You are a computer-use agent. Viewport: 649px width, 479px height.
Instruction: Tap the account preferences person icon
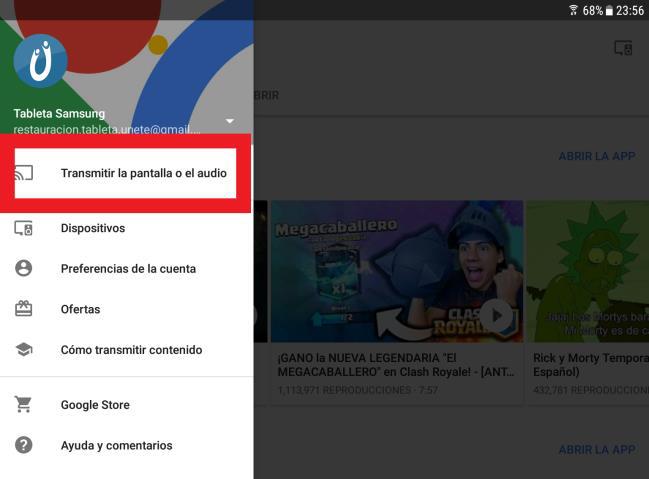coord(24,268)
